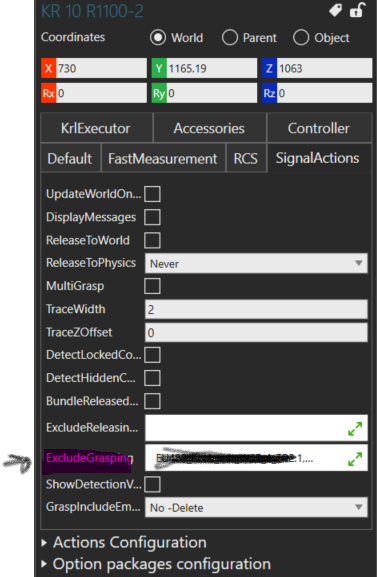377x577 pixels.
Task: Click the Rz rotation field
Action: point(324,93)
